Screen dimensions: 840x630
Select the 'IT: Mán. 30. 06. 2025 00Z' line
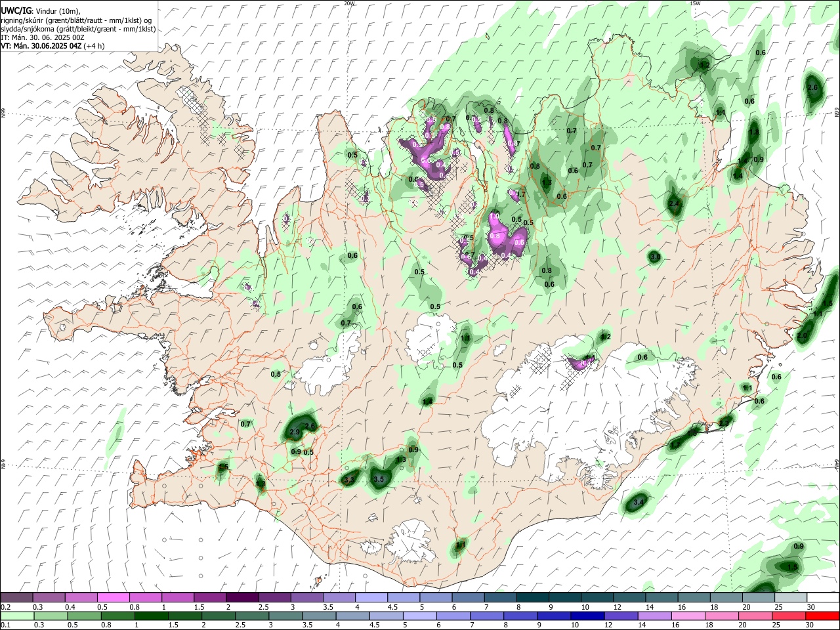pyautogui.click(x=42, y=37)
